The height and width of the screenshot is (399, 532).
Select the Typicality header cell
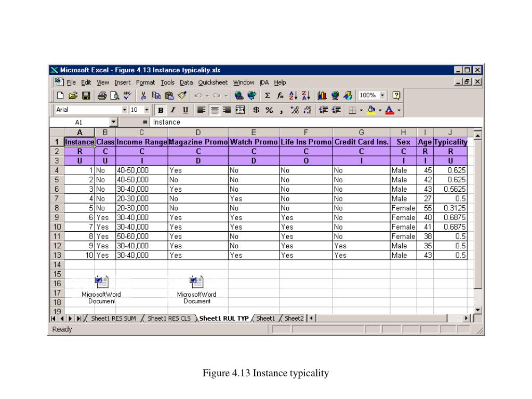point(450,142)
